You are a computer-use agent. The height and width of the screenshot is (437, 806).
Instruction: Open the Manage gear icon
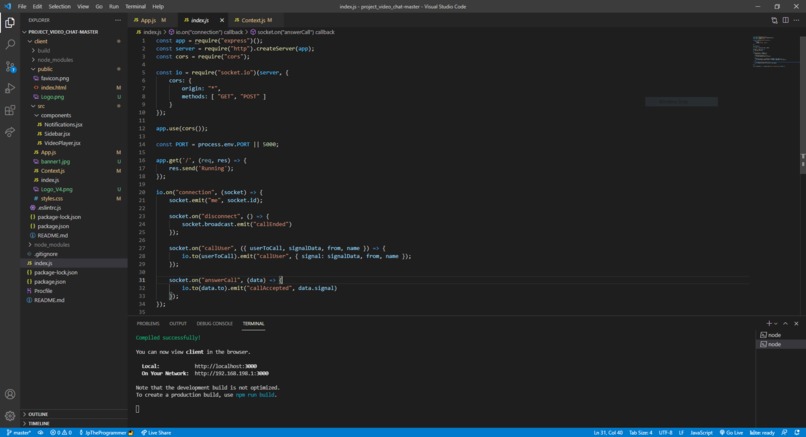[x=10, y=415]
